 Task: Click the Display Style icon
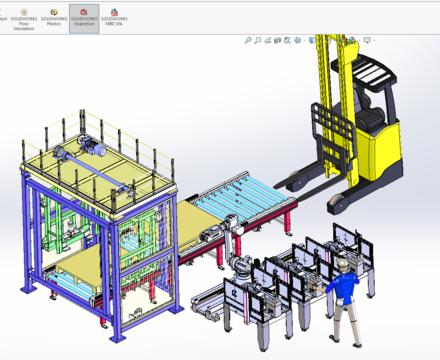click(x=312, y=40)
